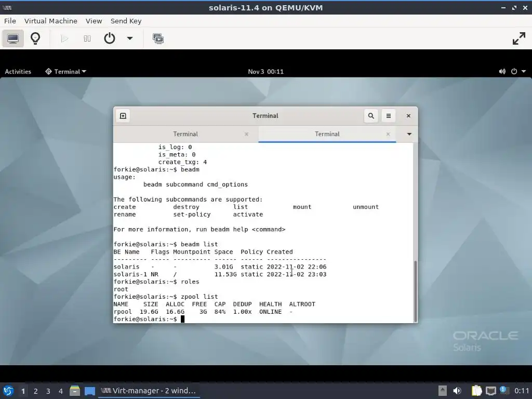Expand the guest system menu arrow
The width and height of the screenshot is (532, 399).
[524, 72]
